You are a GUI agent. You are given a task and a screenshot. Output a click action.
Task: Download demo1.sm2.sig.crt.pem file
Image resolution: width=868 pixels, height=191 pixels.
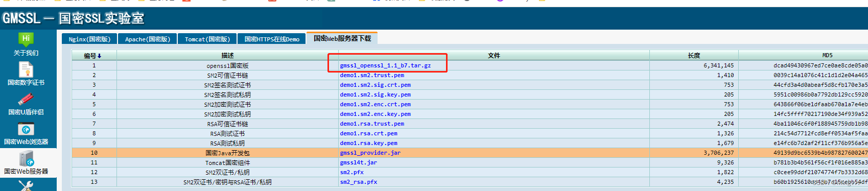click(x=376, y=85)
